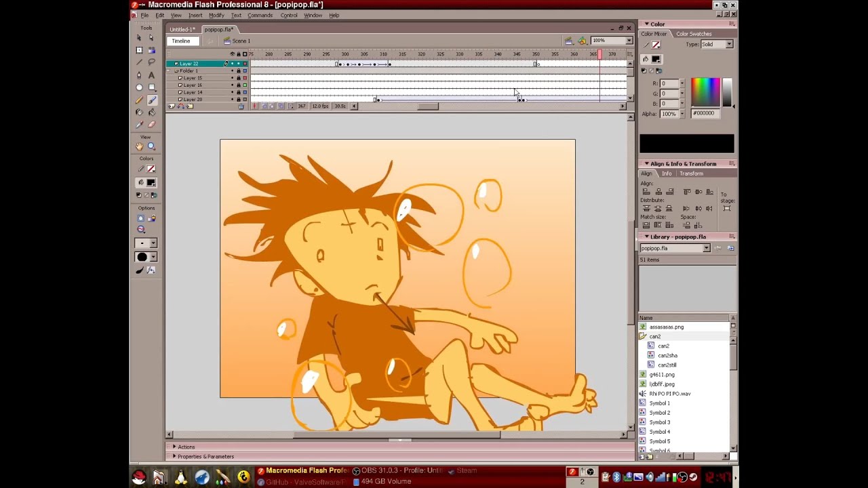Select the Pencil tool

tap(140, 100)
